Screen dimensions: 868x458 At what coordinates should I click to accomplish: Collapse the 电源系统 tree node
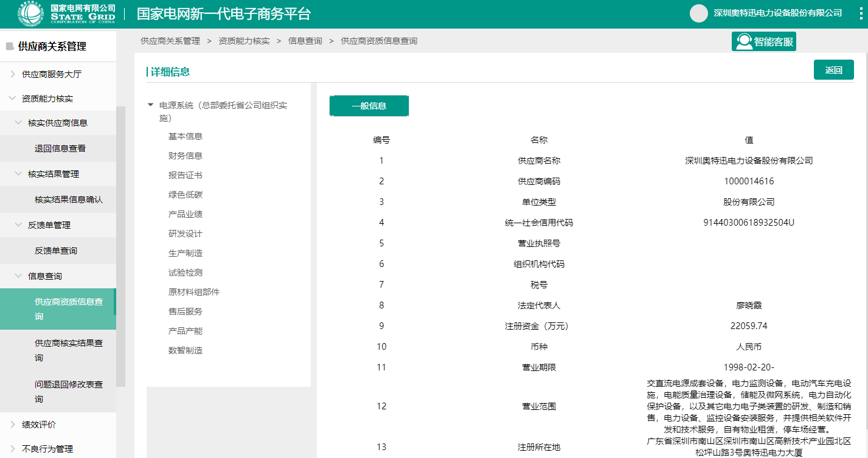151,105
